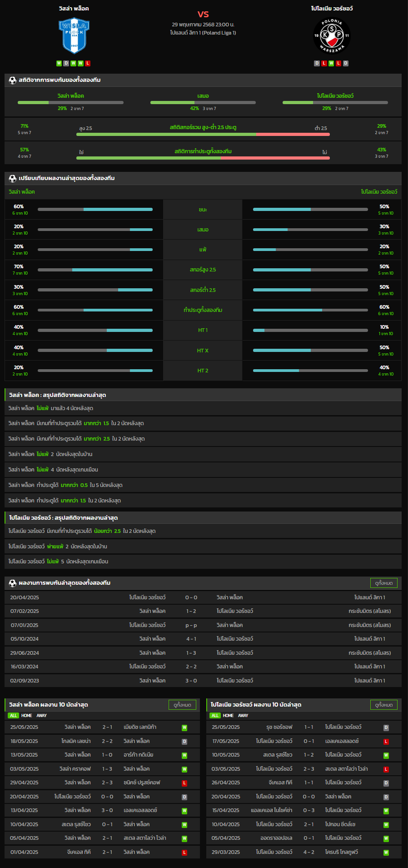Screen dimensions: 408x868
Task: Click the วิสล่า พล็อค team name in header
Action: [x=74, y=9]
